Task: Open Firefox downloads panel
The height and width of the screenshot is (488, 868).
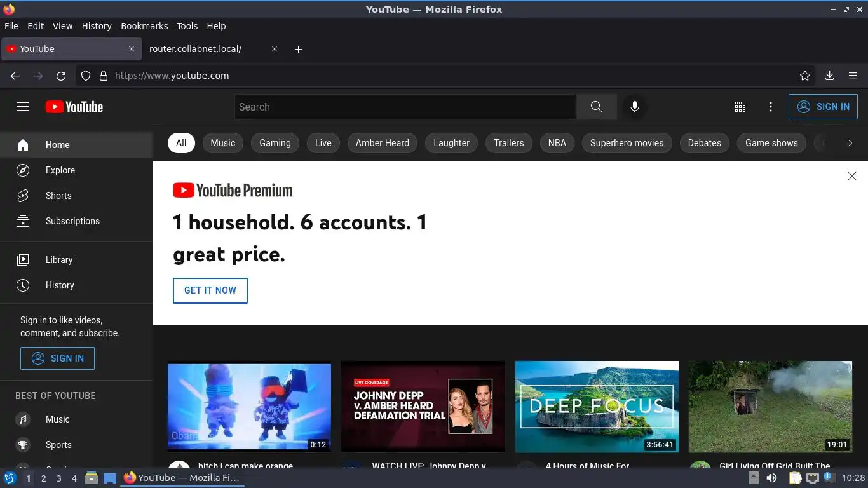Action: click(829, 76)
